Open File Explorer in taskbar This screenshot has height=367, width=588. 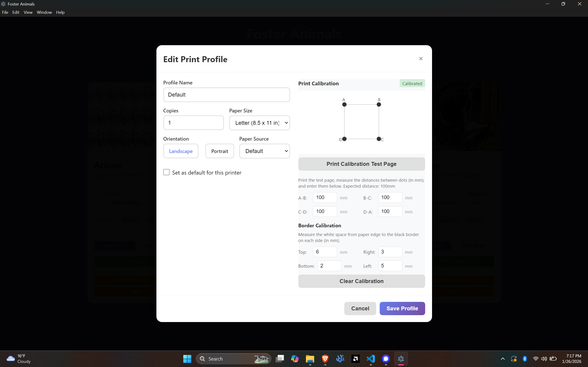coord(310,359)
